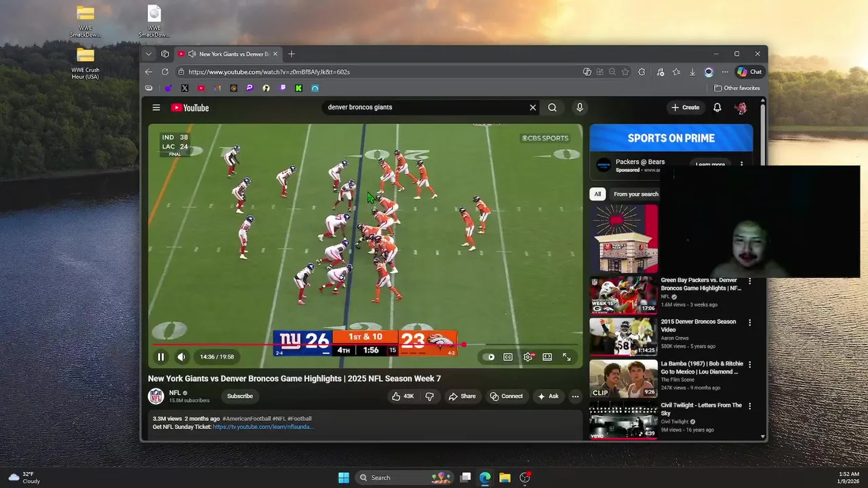This screenshot has height=488, width=868.
Task: Open File Explorer from taskbar
Action: [505, 477]
